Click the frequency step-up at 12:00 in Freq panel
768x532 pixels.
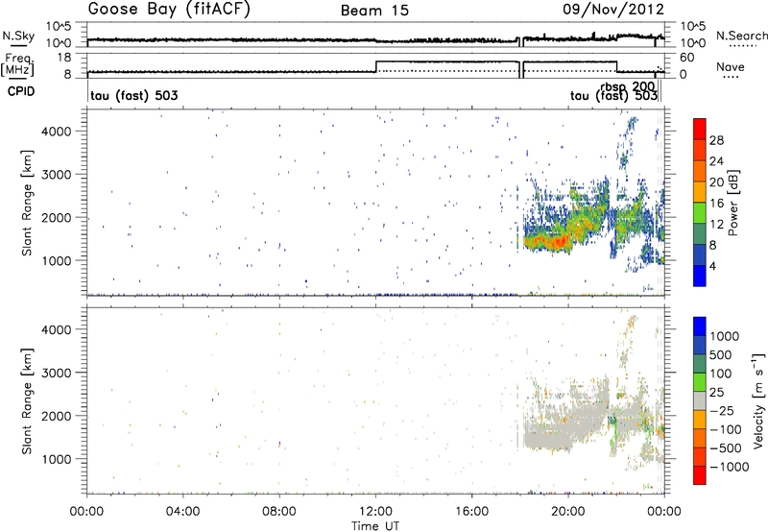pyautogui.click(x=375, y=66)
